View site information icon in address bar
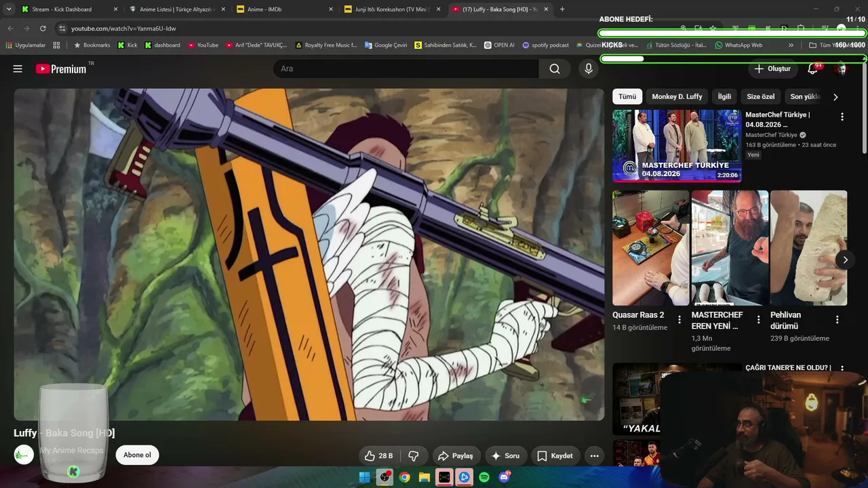Viewport: 868px width, 488px height. pos(62,28)
